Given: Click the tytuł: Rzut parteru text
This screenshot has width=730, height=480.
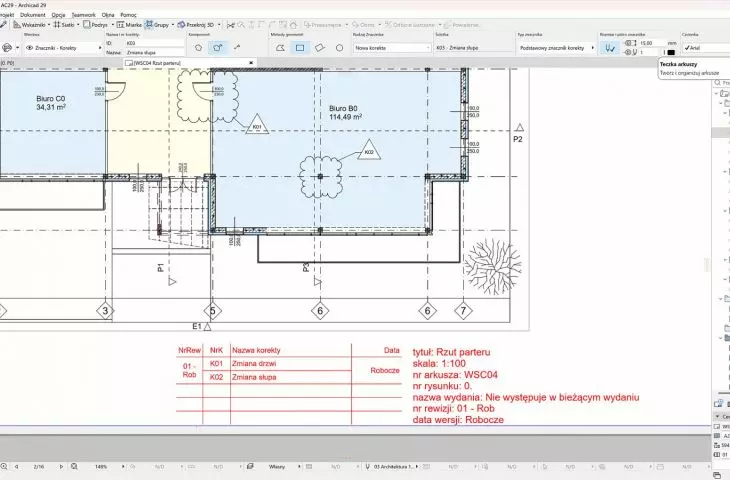Looking at the screenshot, I should pos(451,352).
